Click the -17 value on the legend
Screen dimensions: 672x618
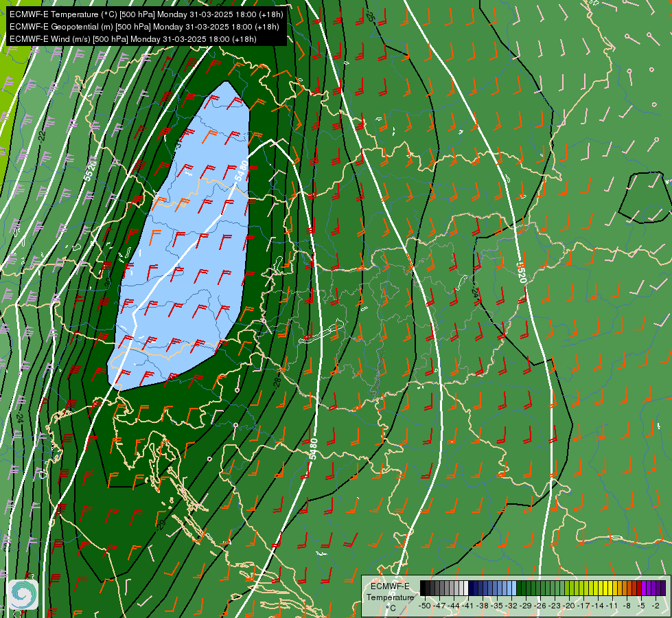(583, 606)
